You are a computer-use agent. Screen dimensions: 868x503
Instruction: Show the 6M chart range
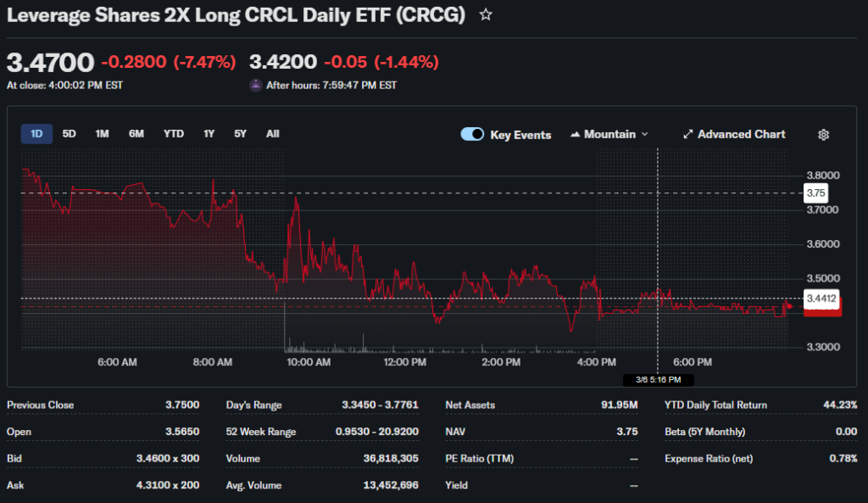[136, 133]
